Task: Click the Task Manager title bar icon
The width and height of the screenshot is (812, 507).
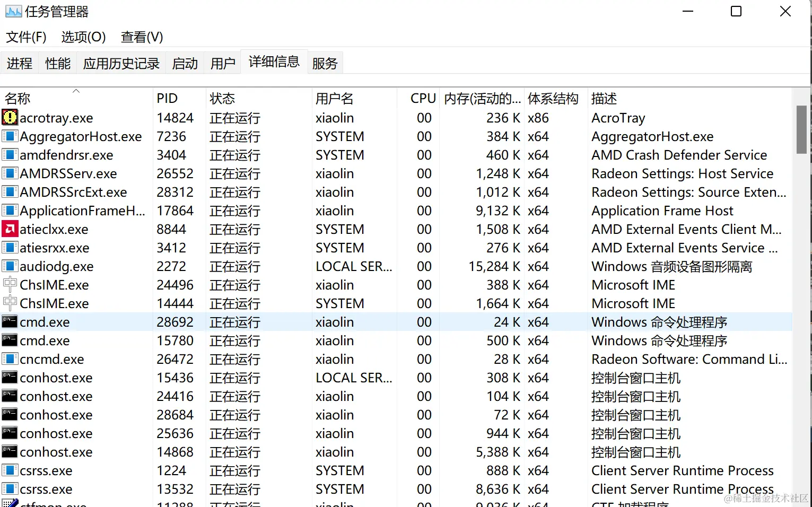Action: point(13,11)
